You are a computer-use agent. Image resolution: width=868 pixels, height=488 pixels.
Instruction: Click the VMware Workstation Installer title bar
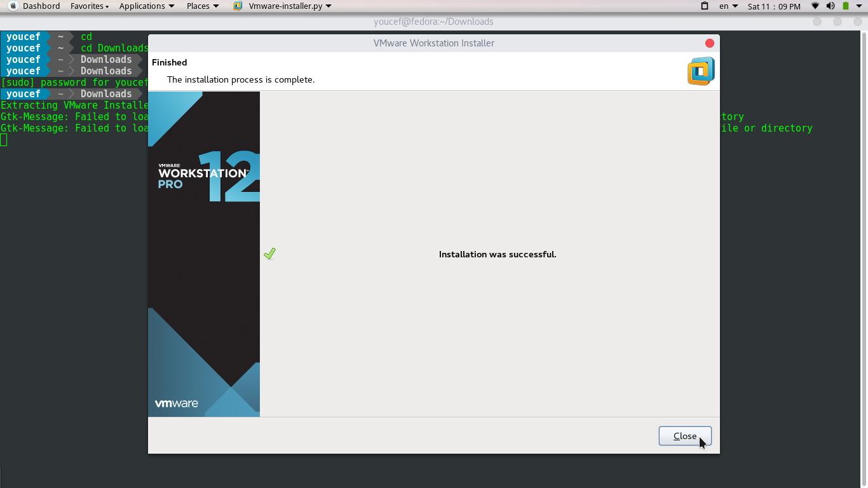point(434,43)
